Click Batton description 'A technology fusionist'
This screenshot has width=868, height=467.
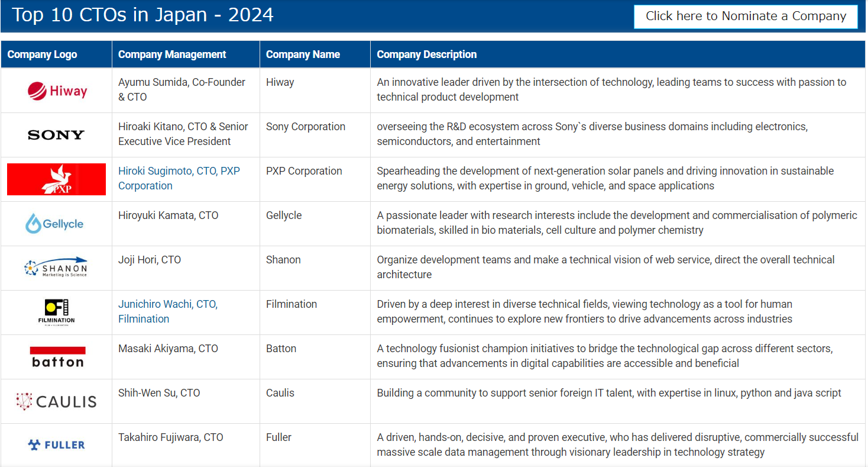click(x=605, y=356)
